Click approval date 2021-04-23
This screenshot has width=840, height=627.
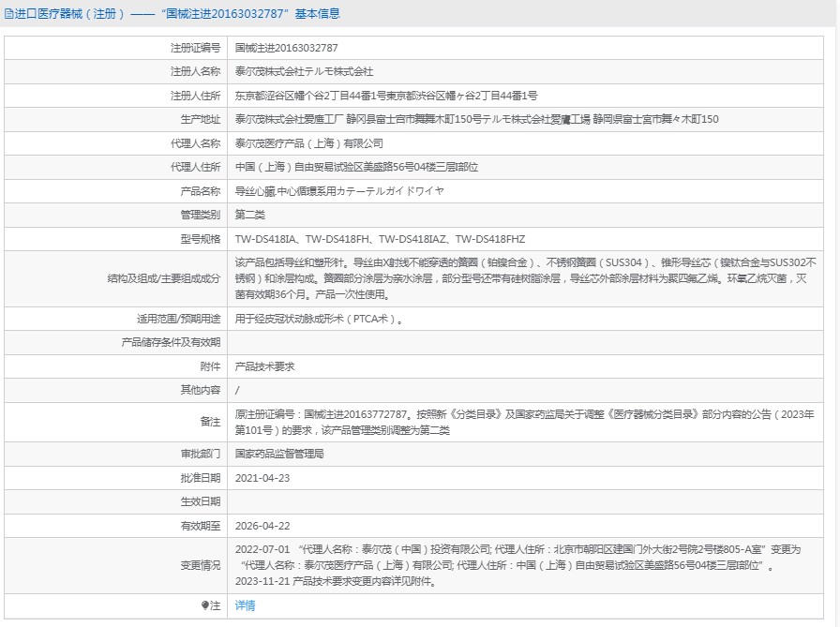point(262,478)
